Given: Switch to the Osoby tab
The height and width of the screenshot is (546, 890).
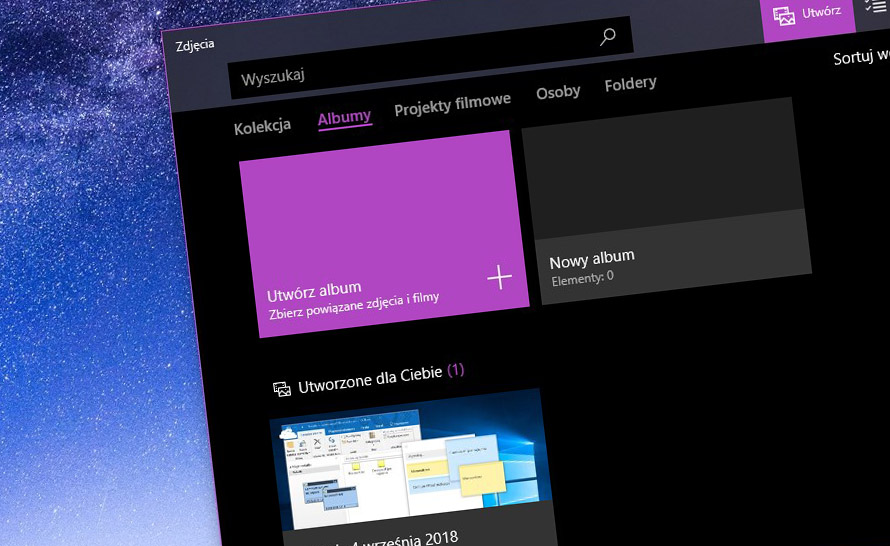Looking at the screenshot, I should [558, 92].
